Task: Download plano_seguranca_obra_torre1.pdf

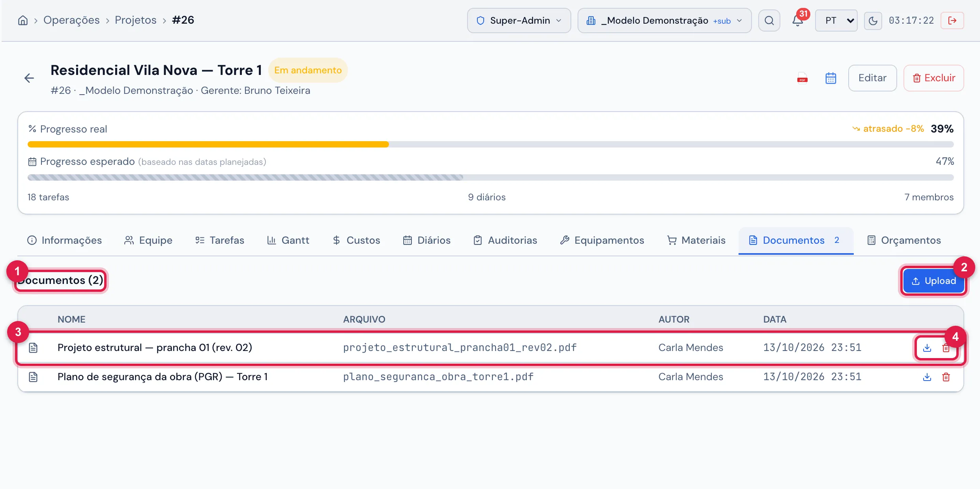Action: pyautogui.click(x=927, y=377)
